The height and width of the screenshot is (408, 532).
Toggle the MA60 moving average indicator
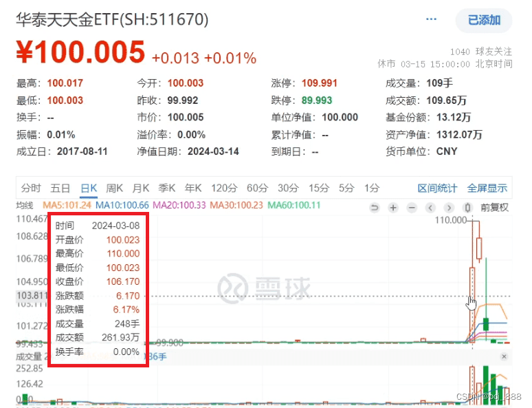pyautogui.click(x=293, y=205)
